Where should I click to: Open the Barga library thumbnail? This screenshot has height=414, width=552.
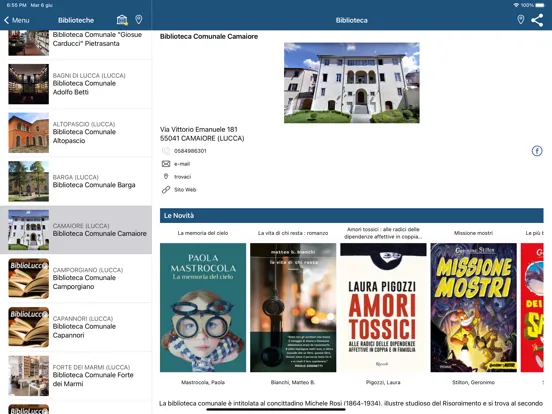point(29,181)
